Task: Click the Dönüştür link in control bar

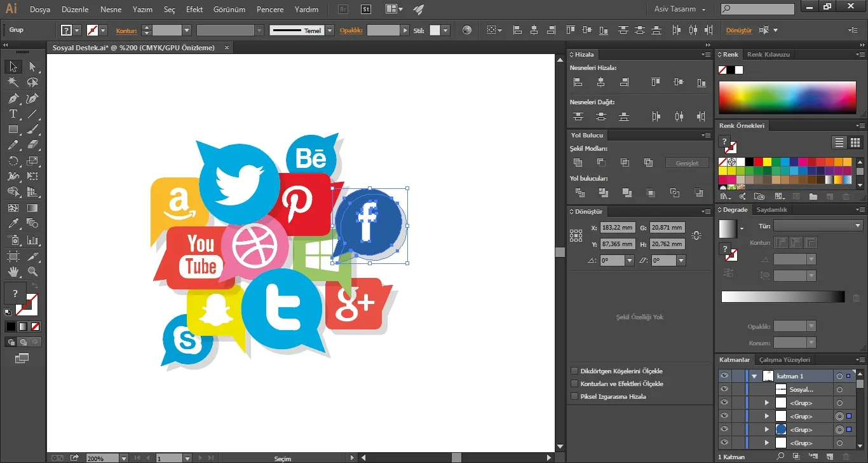Action: coord(739,31)
